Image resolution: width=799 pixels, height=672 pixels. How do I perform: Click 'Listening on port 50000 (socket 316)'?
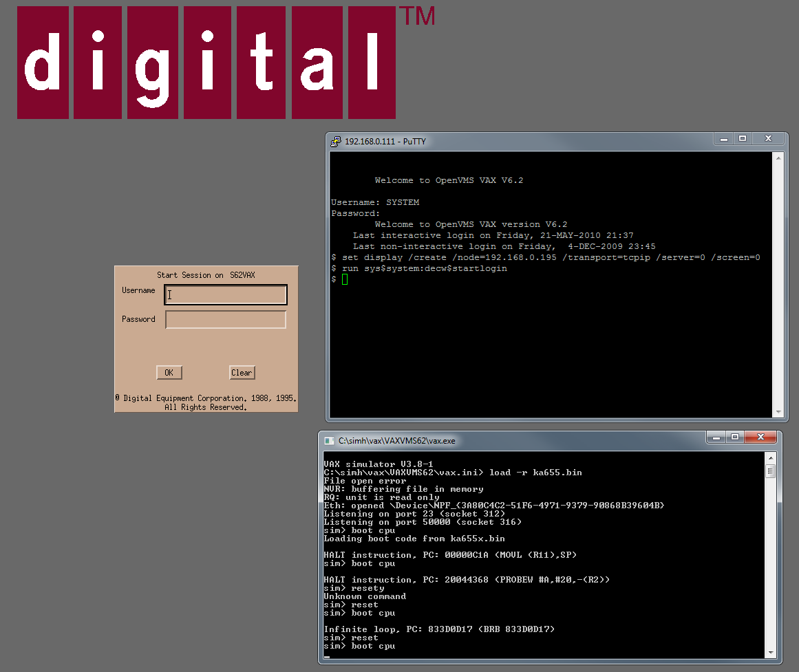coord(423,521)
